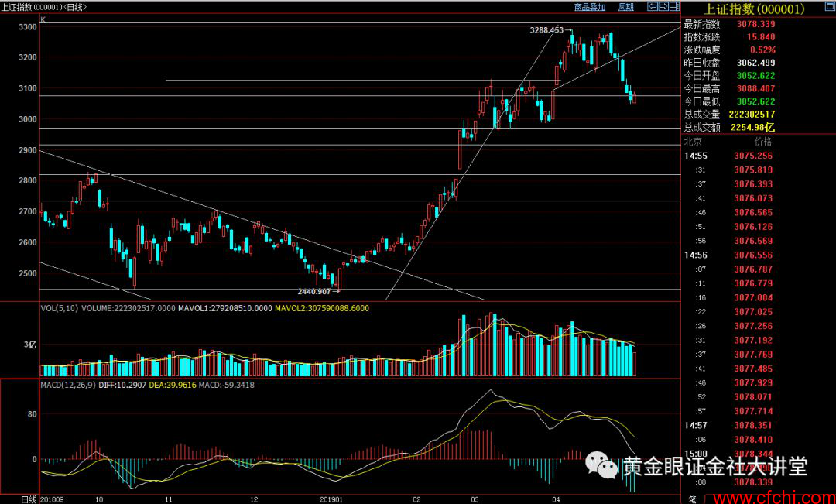Click the 上证指数 (000001) <日线> chart title
The width and height of the screenshot is (836, 504).
pos(43,7)
